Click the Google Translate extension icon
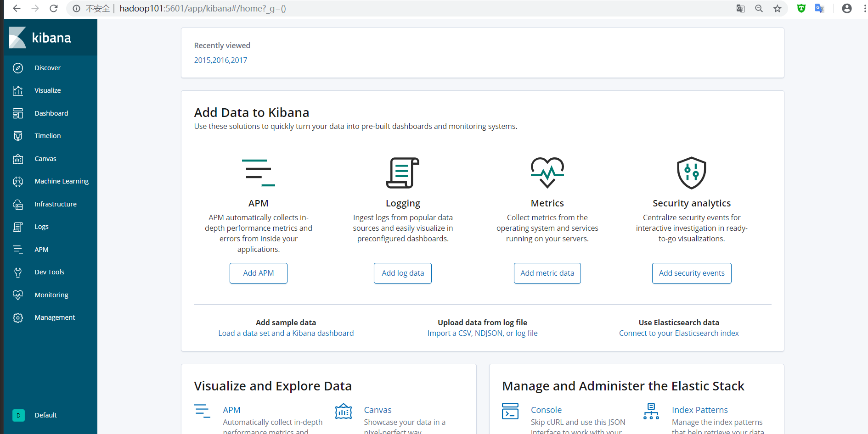The image size is (868, 434). click(x=820, y=8)
